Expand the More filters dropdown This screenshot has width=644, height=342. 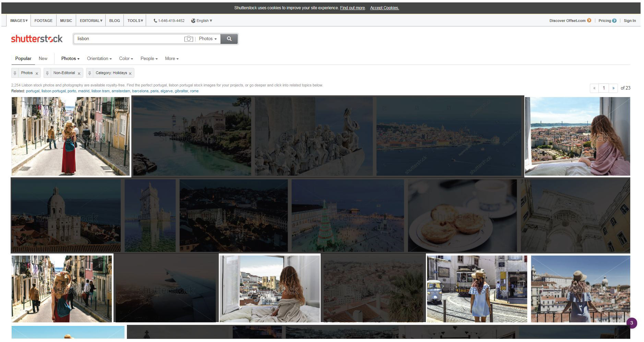click(x=171, y=59)
